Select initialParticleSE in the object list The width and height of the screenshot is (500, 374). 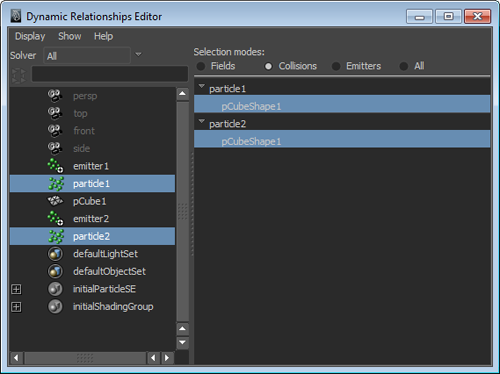click(104, 289)
